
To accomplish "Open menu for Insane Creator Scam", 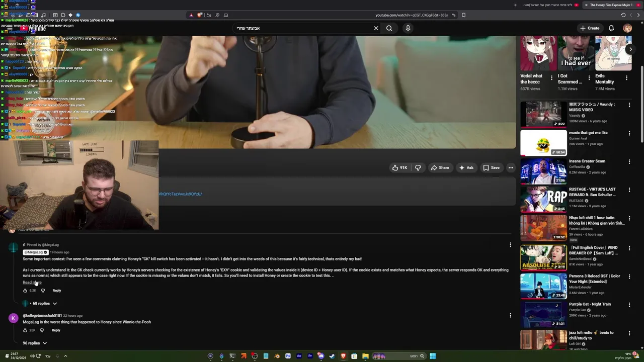I will [629, 161].
